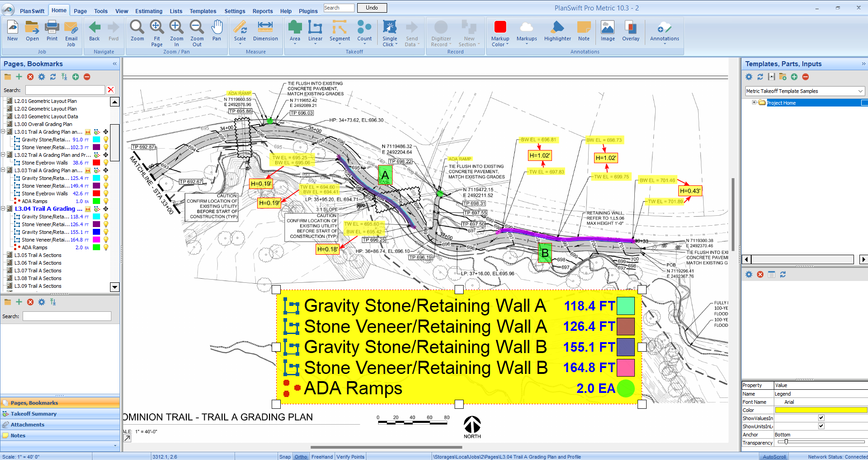Collapse the Pages, Bookmarks panel chevron
Image resolution: width=868 pixels, height=460 pixels.
click(x=115, y=64)
